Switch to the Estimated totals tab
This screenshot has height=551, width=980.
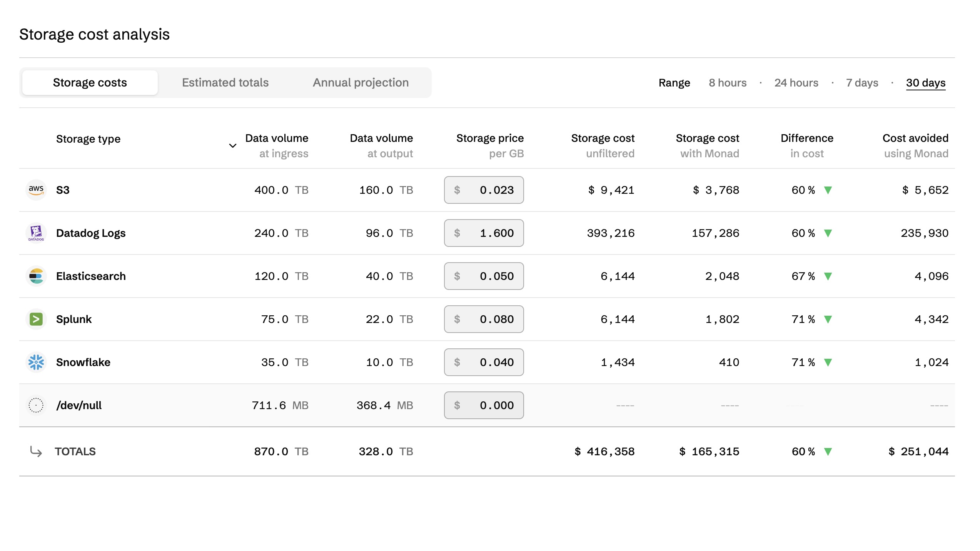pos(225,82)
